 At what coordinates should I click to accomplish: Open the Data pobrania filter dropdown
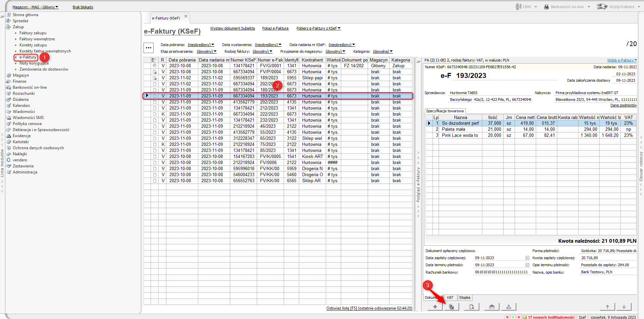tap(201, 45)
